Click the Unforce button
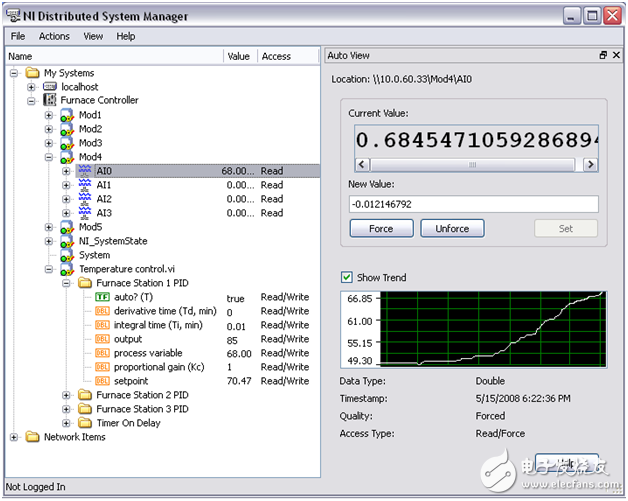This screenshot has width=628, height=501. [452, 228]
